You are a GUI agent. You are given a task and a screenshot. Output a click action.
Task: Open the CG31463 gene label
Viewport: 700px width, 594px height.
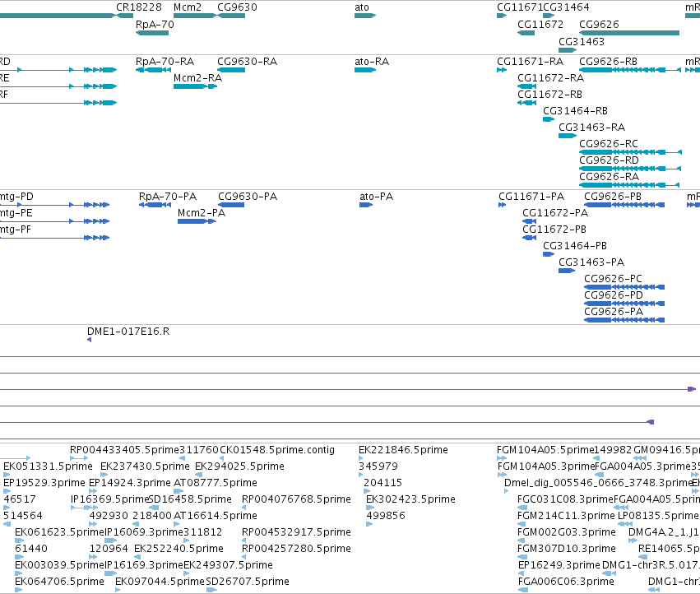(582, 41)
